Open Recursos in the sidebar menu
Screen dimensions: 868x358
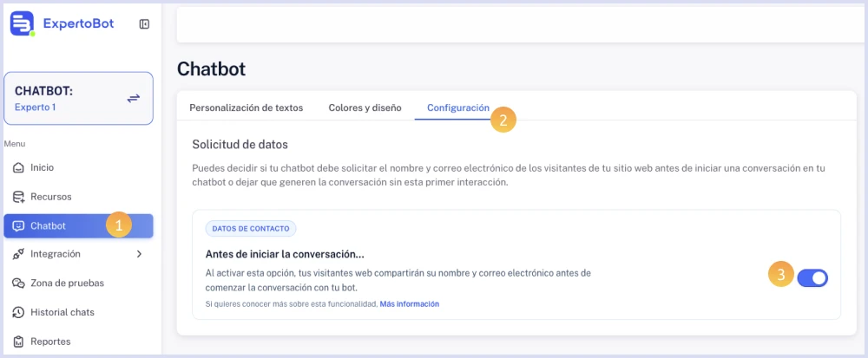click(x=79, y=197)
